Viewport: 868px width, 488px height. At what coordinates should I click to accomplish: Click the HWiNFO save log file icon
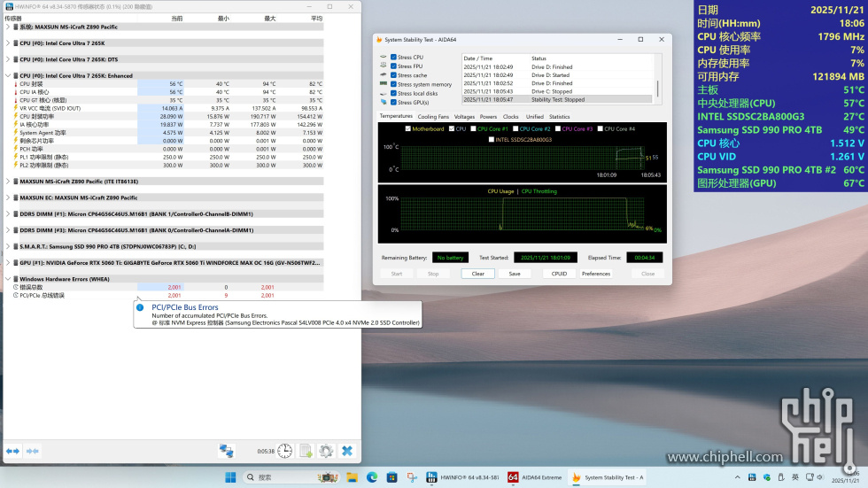(306, 451)
